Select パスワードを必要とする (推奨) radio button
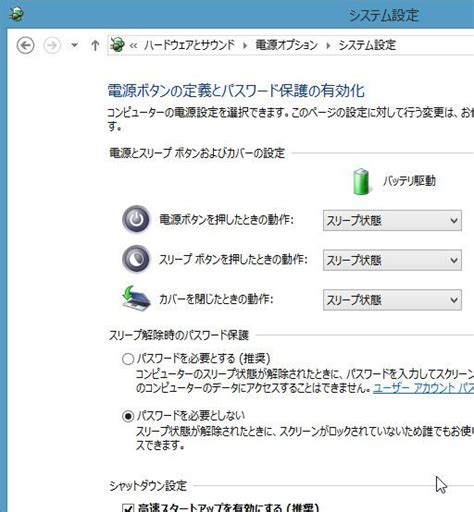This screenshot has width=474, height=512. (x=128, y=359)
